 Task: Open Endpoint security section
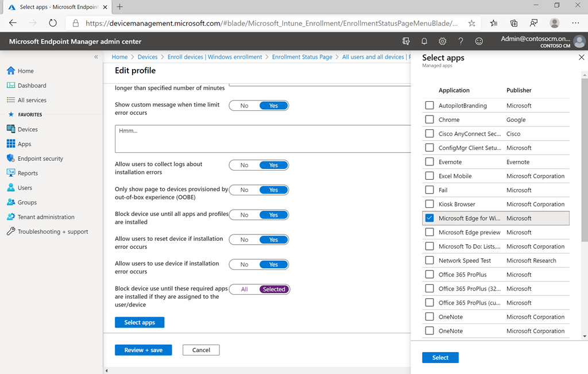coord(37,158)
